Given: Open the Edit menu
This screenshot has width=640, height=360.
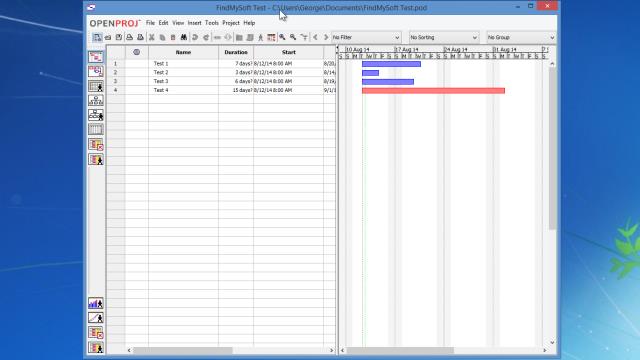Looking at the screenshot, I should (x=163, y=23).
